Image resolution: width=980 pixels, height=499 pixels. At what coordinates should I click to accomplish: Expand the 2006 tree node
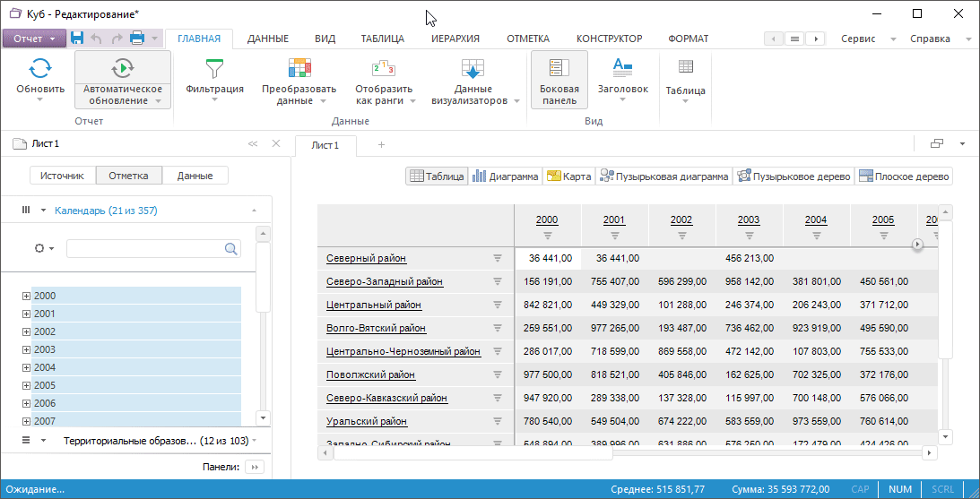point(26,403)
